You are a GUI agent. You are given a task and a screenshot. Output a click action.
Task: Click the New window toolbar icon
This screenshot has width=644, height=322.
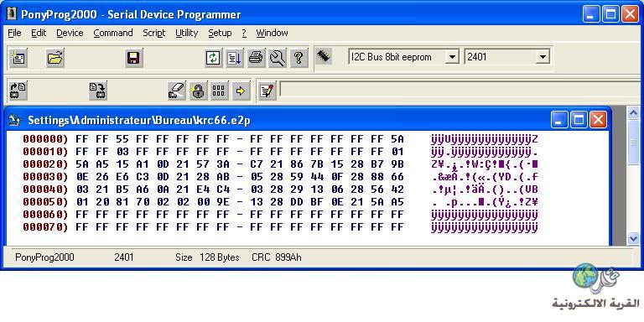[18, 58]
